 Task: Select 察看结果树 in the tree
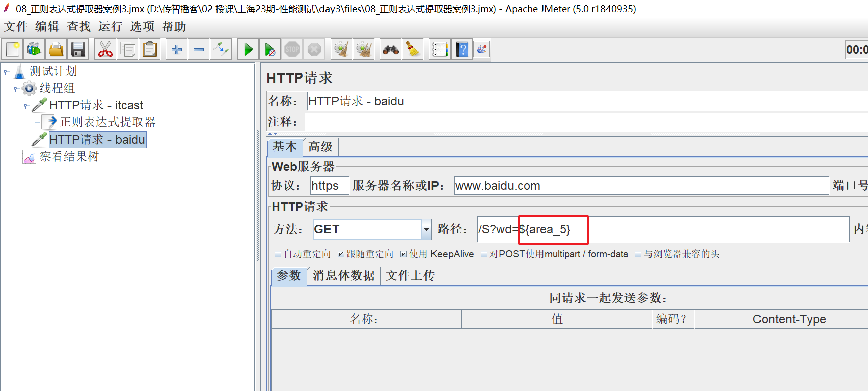pyautogui.click(x=69, y=157)
